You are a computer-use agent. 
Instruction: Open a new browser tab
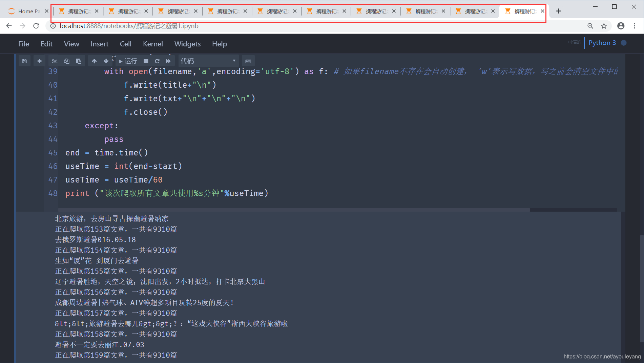559,11
